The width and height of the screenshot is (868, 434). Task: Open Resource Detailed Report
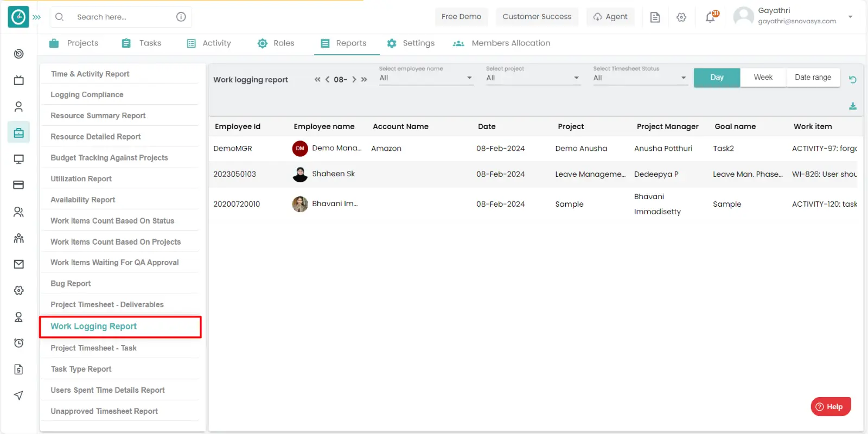click(95, 137)
